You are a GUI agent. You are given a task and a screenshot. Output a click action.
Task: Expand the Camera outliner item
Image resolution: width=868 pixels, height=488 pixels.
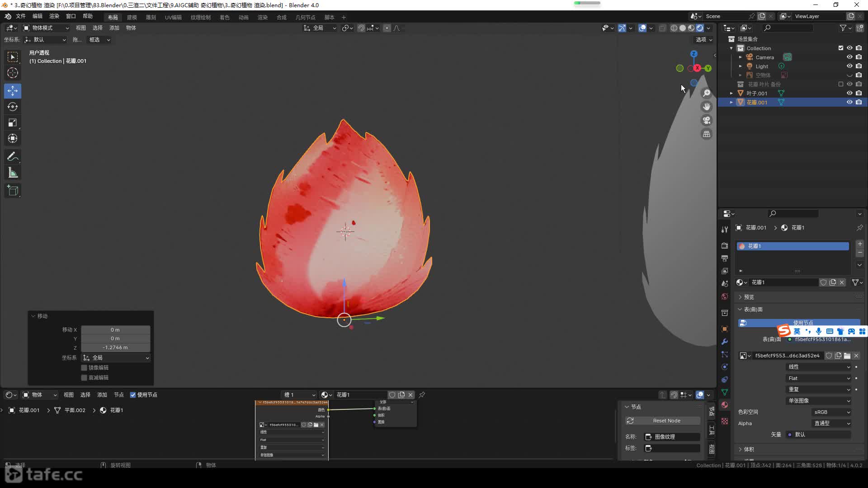741,57
